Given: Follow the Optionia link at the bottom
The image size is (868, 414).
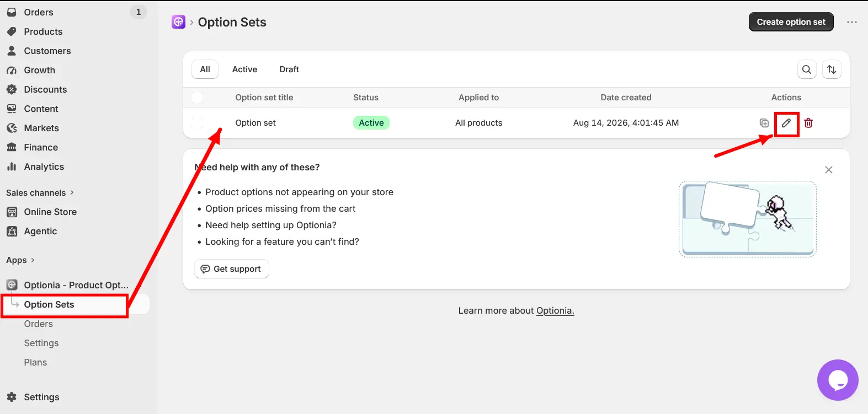Looking at the screenshot, I should (x=555, y=311).
